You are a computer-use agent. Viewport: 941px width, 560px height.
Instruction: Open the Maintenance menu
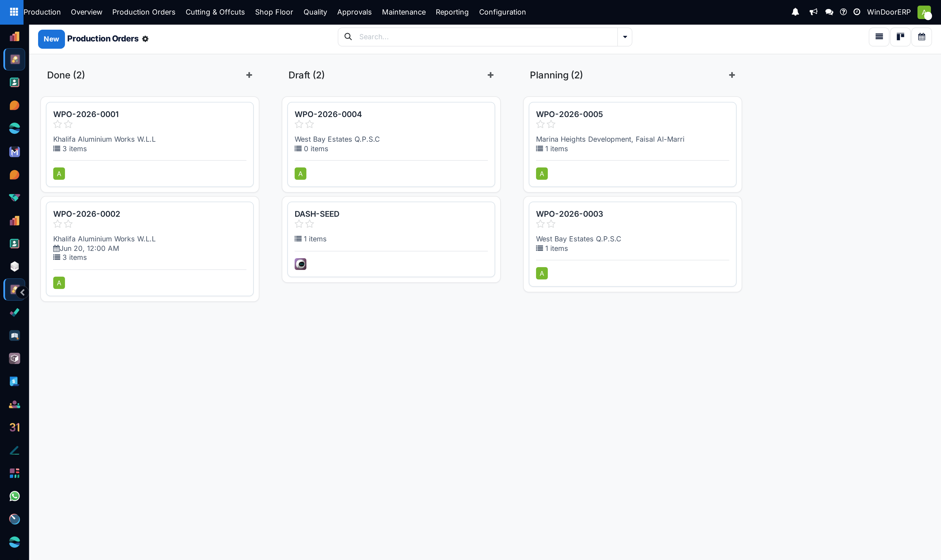[x=404, y=12]
